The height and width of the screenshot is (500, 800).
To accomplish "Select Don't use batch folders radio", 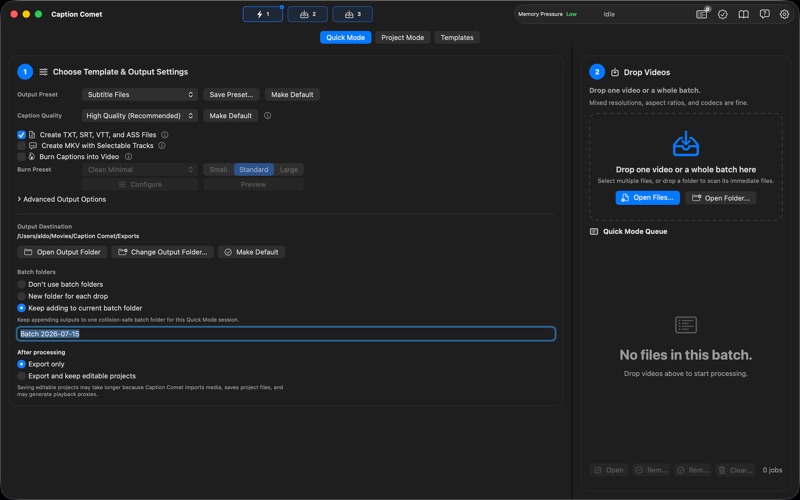I will 21,284.
